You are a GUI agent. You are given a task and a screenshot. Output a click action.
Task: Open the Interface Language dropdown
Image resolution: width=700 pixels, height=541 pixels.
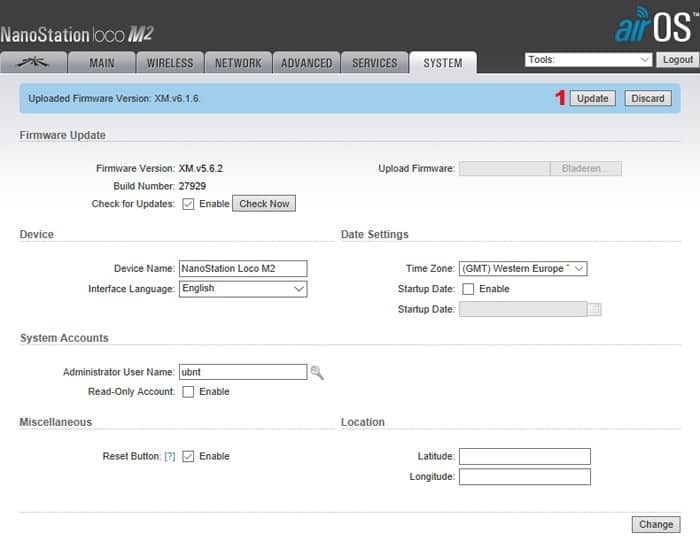[243, 289]
